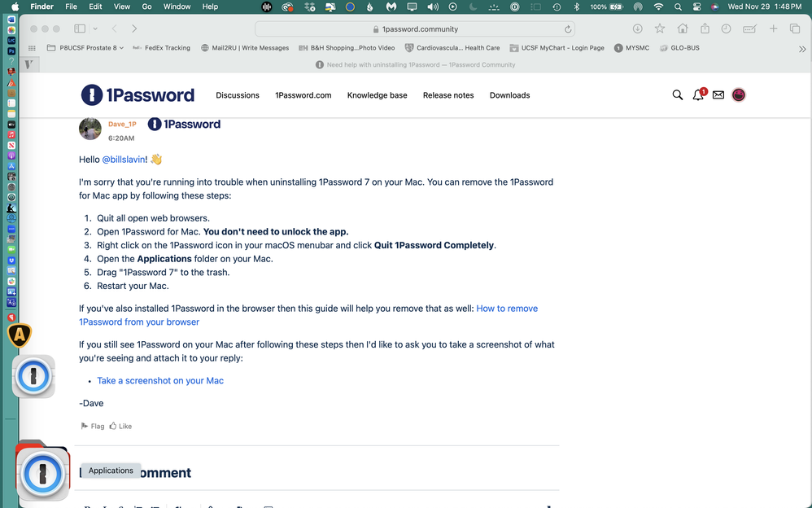Open the inbox envelope icon

pos(718,95)
